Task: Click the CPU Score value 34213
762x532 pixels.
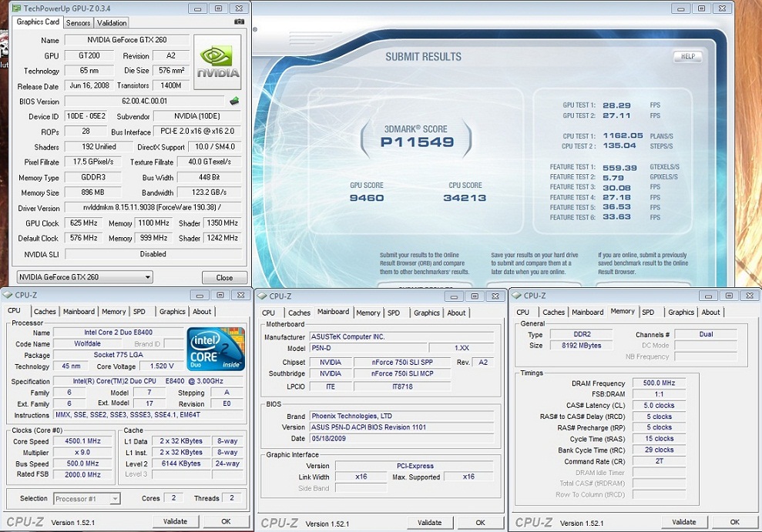Action: pyautogui.click(x=465, y=198)
